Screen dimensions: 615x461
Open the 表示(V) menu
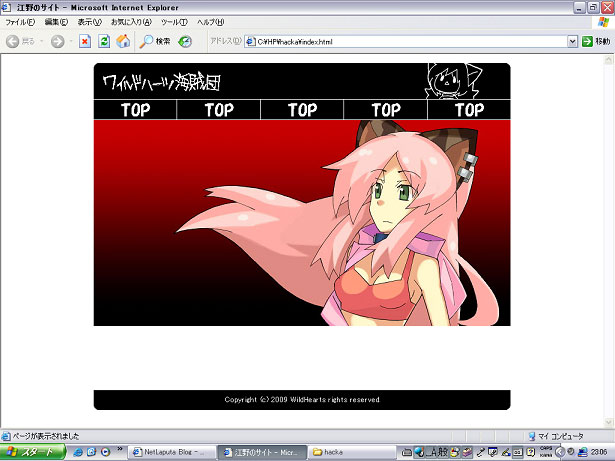pyautogui.click(x=89, y=22)
